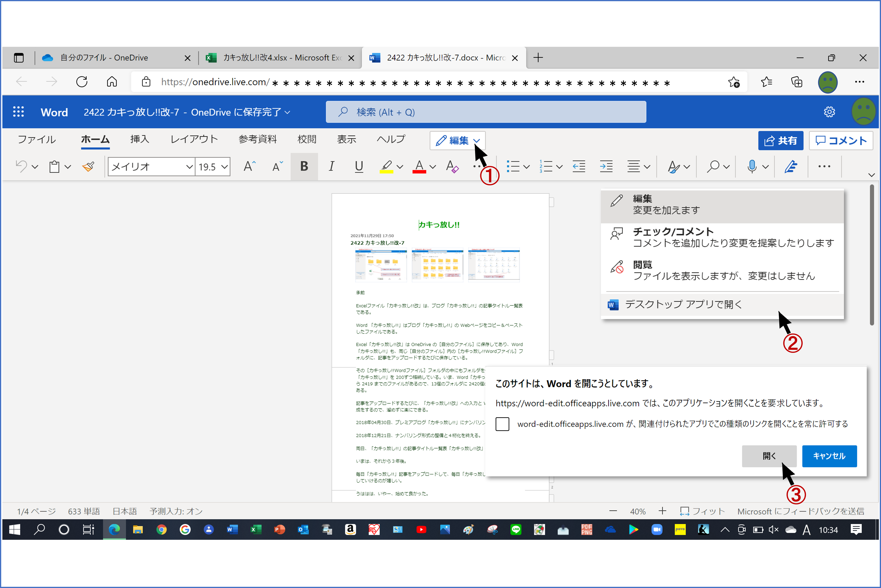Viewport: 881px width, 588px height.
Task: Expand highlight color dropdown arrow
Action: [400, 167]
